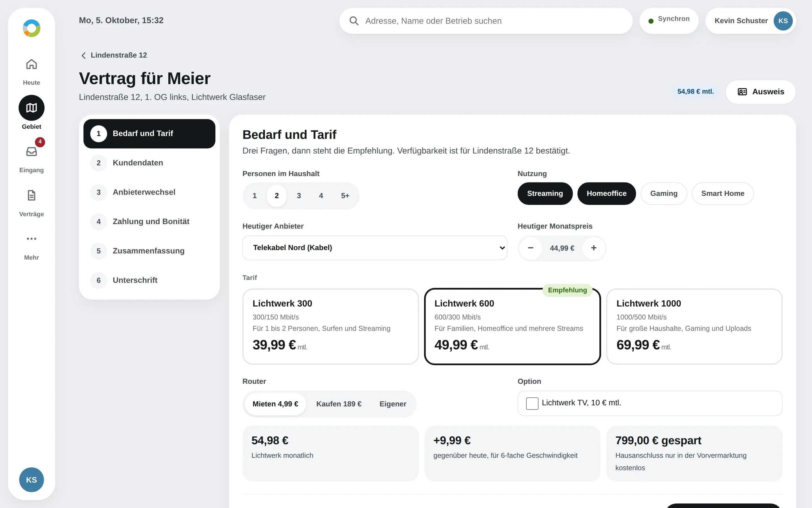The height and width of the screenshot is (508, 812).
Task: Click the app logo in sidebar
Action: pyautogui.click(x=32, y=28)
